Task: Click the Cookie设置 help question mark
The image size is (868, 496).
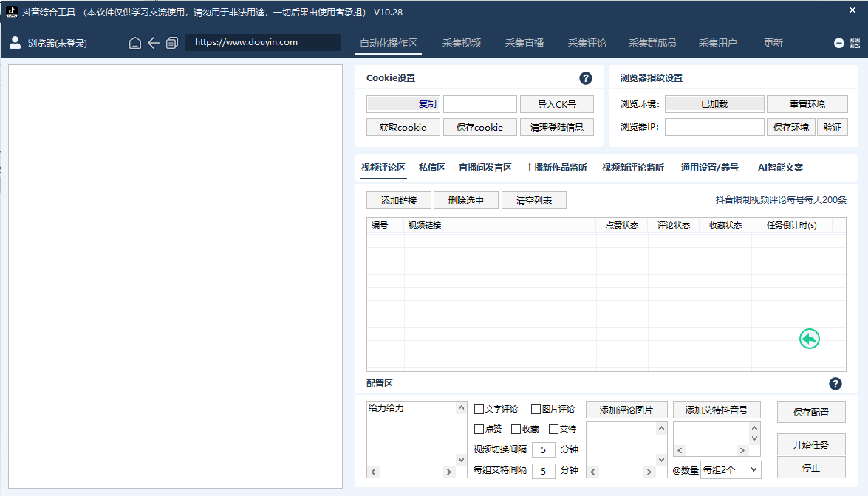Action: tap(586, 78)
